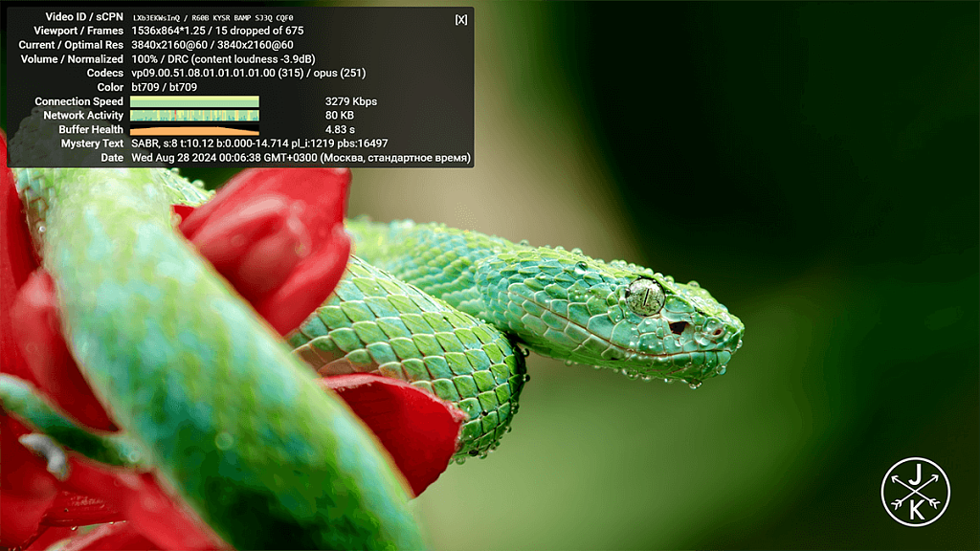Click the orange Buffer Health graph
This screenshot has height=551, width=980.
(194, 130)
